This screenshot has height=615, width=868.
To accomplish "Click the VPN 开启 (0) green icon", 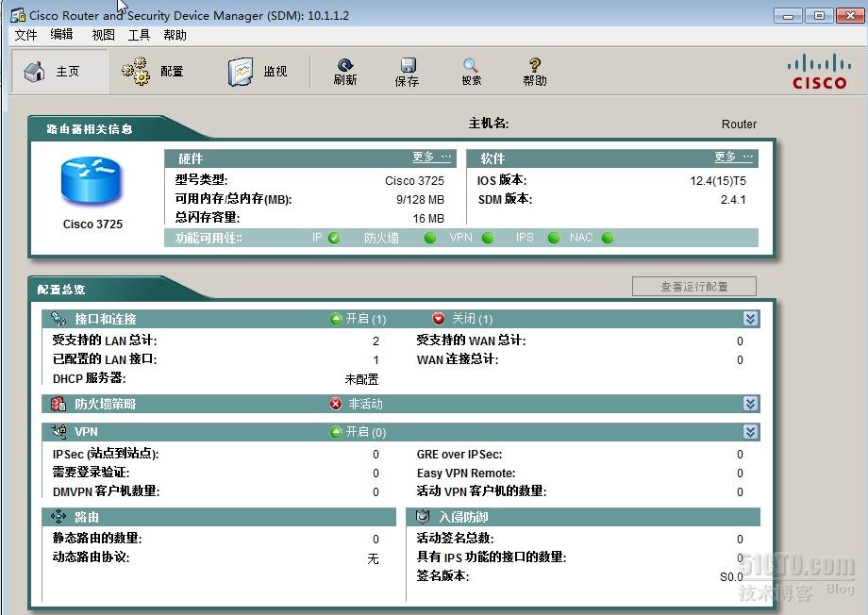I will pyautogui.click(x=336, y=432).
